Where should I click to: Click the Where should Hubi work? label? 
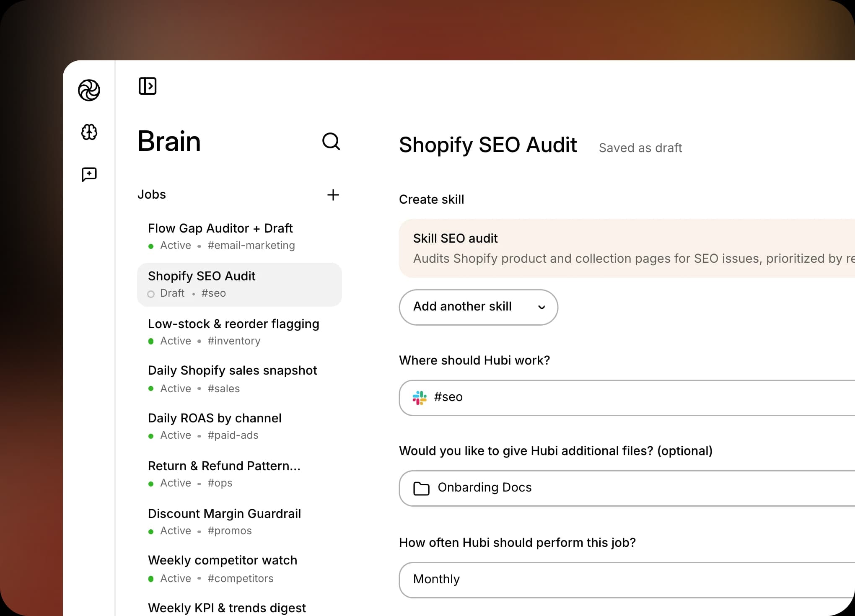pos(474,360)
